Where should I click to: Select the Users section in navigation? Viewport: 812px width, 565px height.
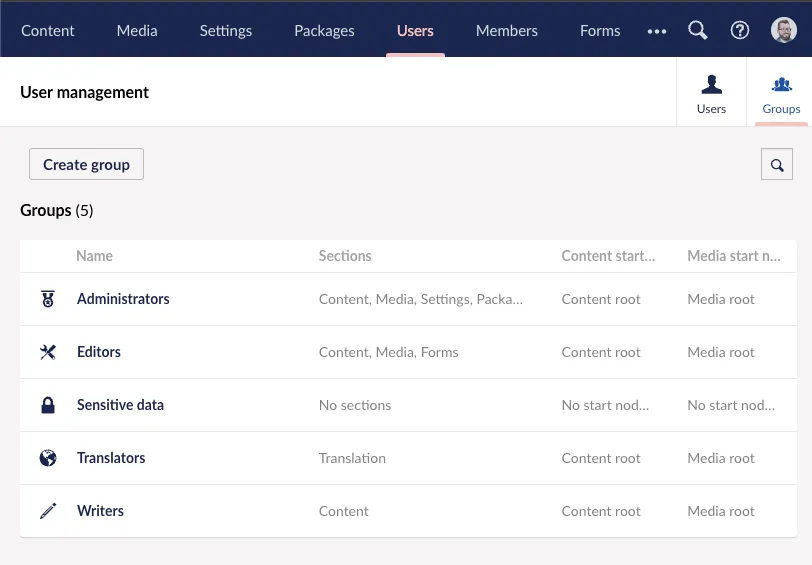click(x=415, y=31)
